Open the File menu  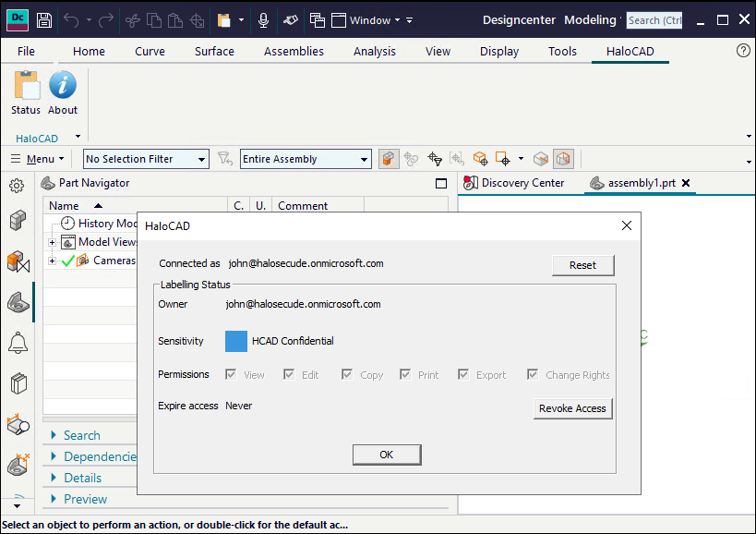(26, 51)
